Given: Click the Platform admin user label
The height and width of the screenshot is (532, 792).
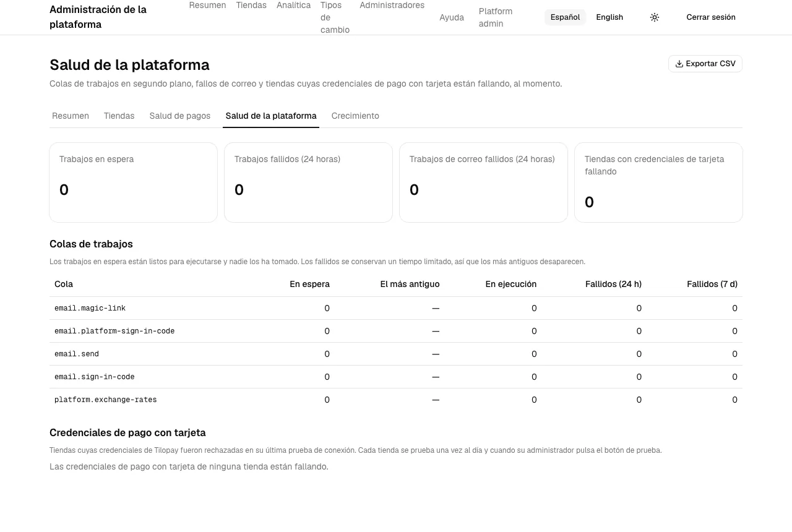Looking at the screenshot, I should 496,17.
